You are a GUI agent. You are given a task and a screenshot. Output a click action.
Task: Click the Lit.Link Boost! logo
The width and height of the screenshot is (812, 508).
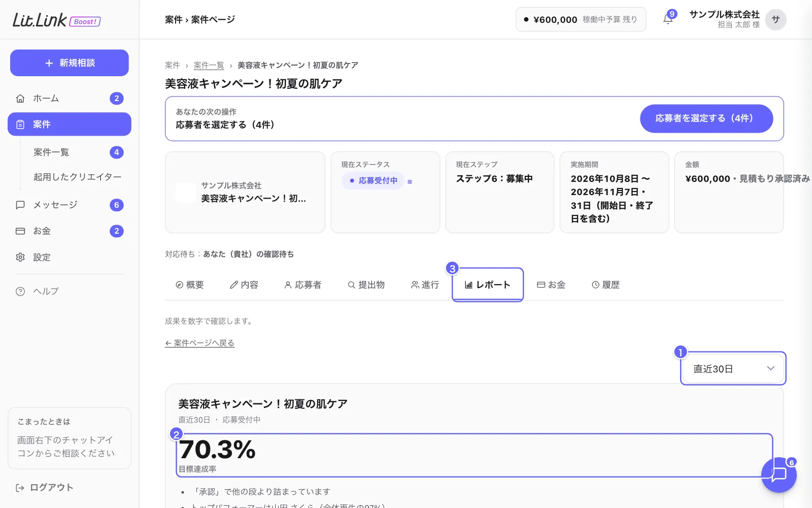click(56, 20)
